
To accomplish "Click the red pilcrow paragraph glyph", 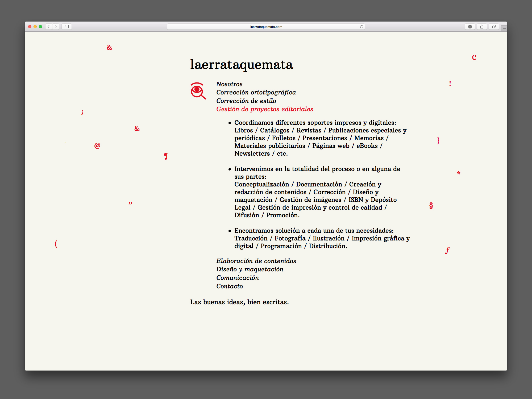I will pyautogui.click(x=166, y=156).
